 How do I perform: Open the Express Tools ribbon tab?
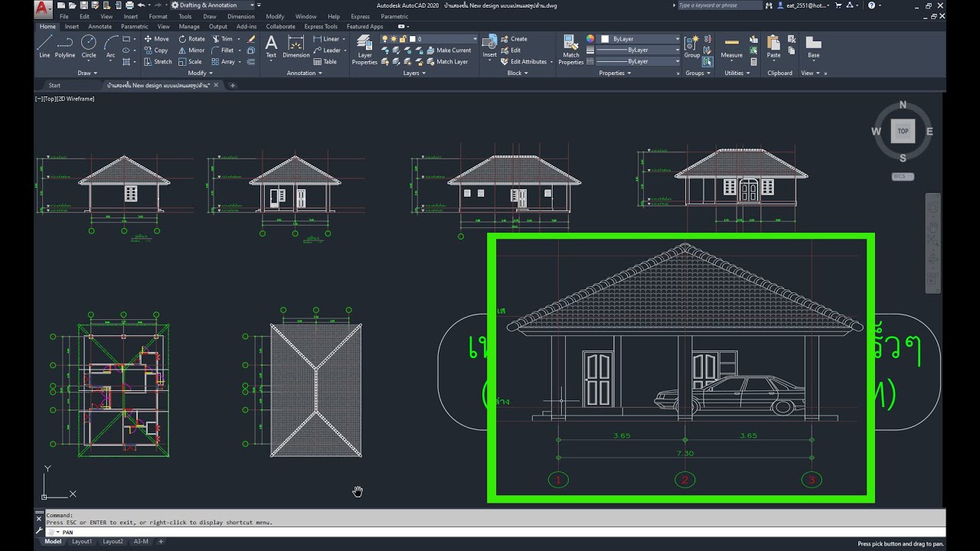point(321,27)
